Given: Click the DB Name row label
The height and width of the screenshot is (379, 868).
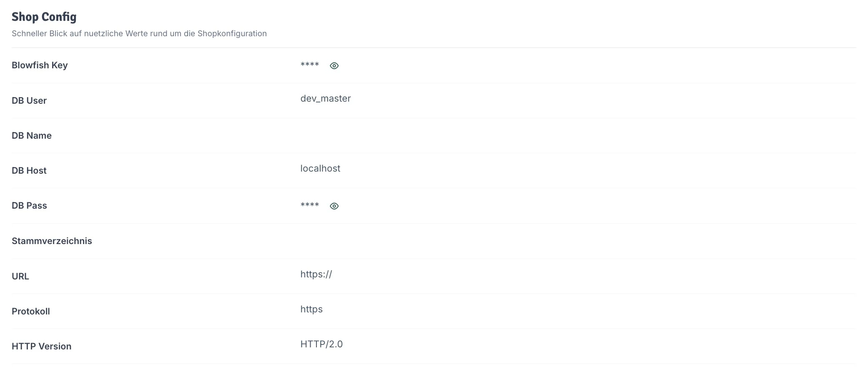Looking at the screenshot, I should (32, 135).
